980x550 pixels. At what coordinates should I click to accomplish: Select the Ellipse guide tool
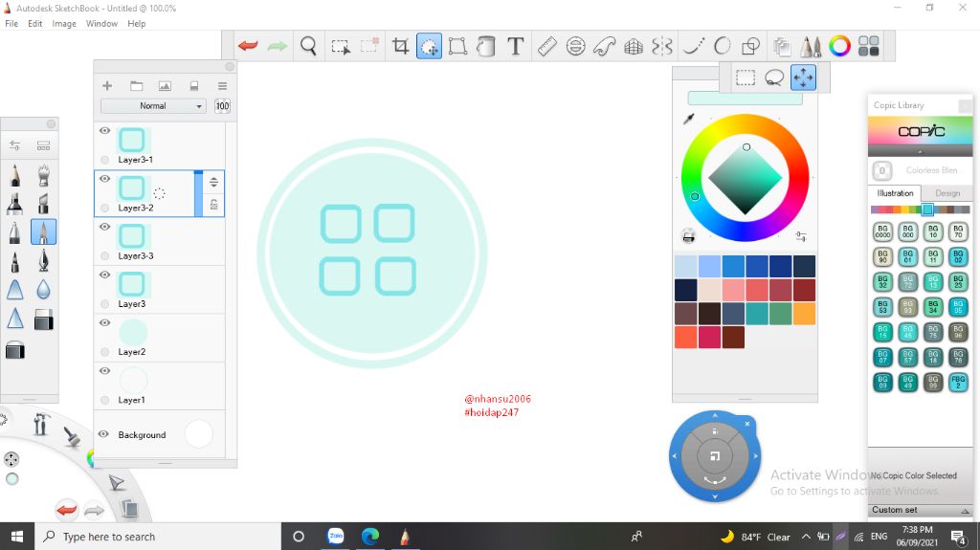coord(575,46)
